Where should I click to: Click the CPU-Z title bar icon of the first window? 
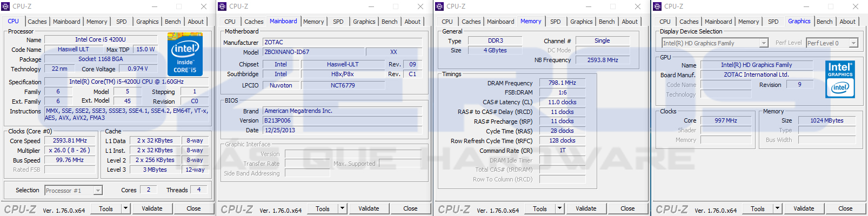(x=6, y=6)
